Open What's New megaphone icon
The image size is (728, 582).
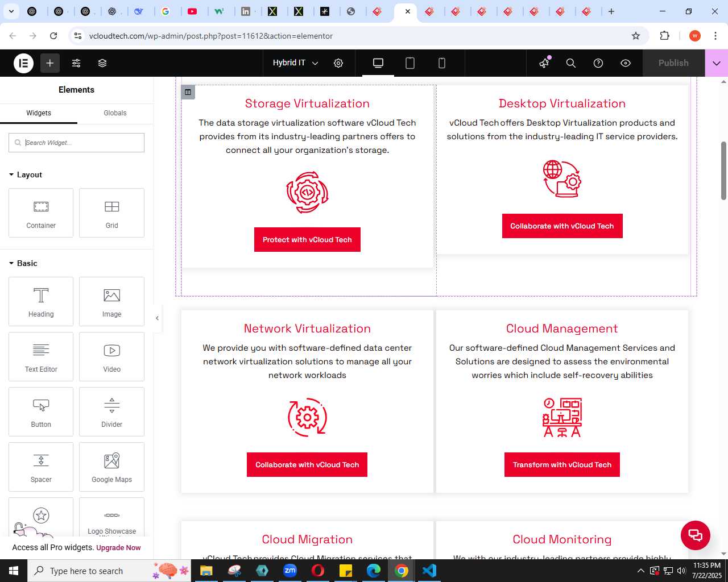(x=544, y=63)
